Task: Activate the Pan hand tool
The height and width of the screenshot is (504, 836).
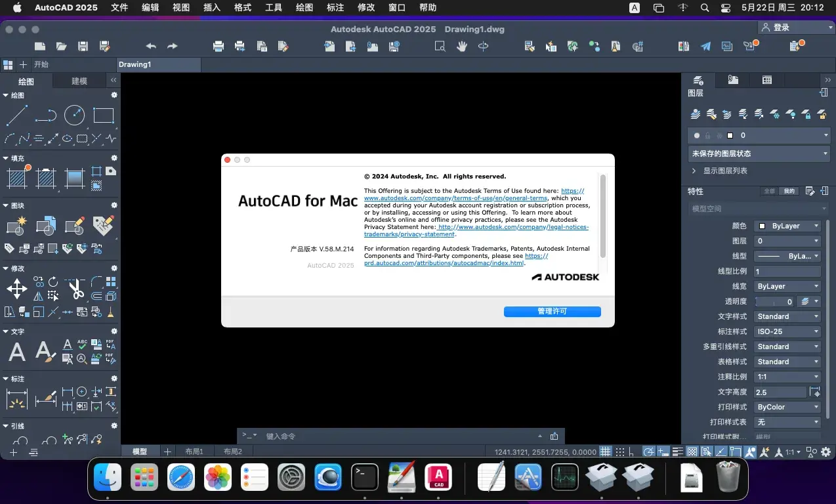Action: pos(462,46)
